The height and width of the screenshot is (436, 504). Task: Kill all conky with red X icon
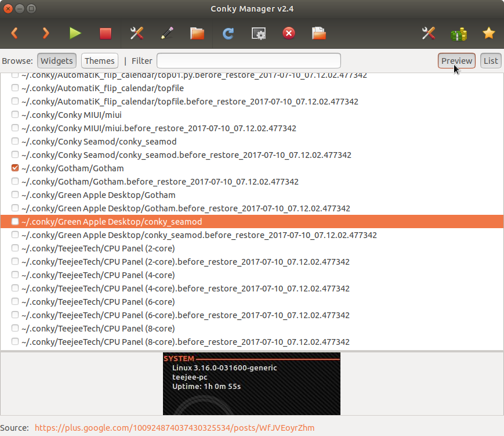click(x=289, y=33)
